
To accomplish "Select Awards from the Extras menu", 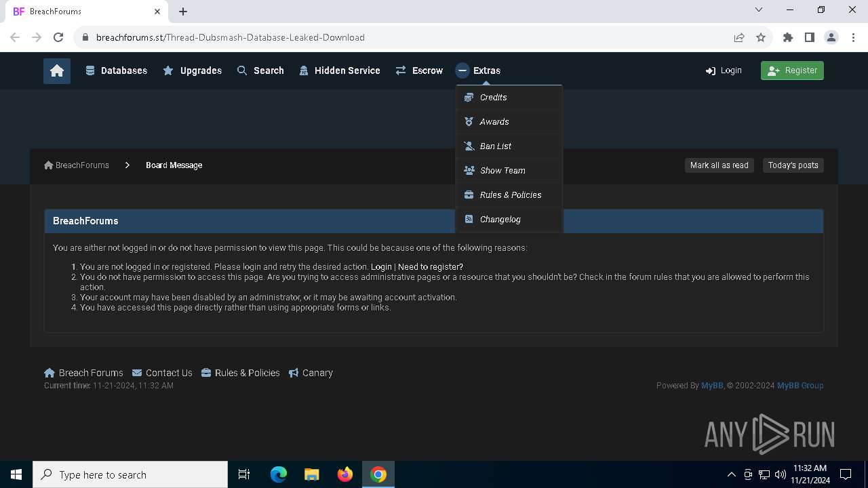I will pyautogui.click(x=509, y=122).
